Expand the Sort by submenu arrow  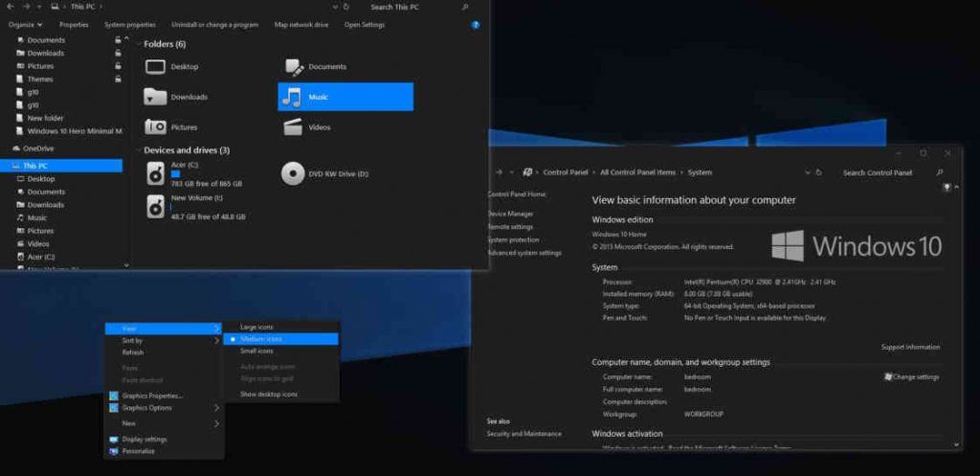click(x=217, y=340)
